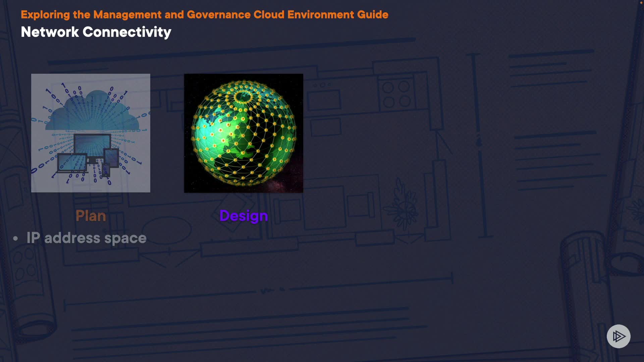Click the orange course title heading
644x362 pixels.
(204, 14)
